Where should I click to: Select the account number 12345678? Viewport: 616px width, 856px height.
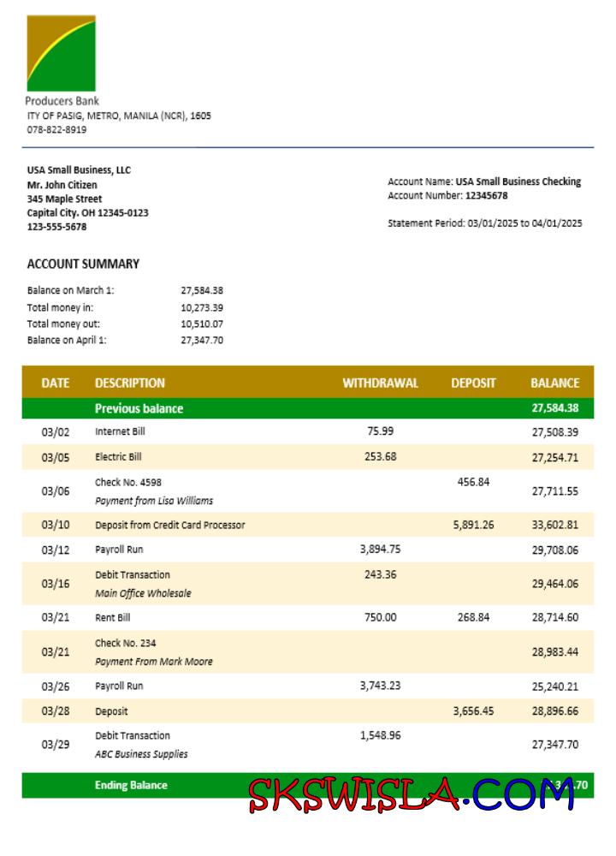[x=486, y=195]
